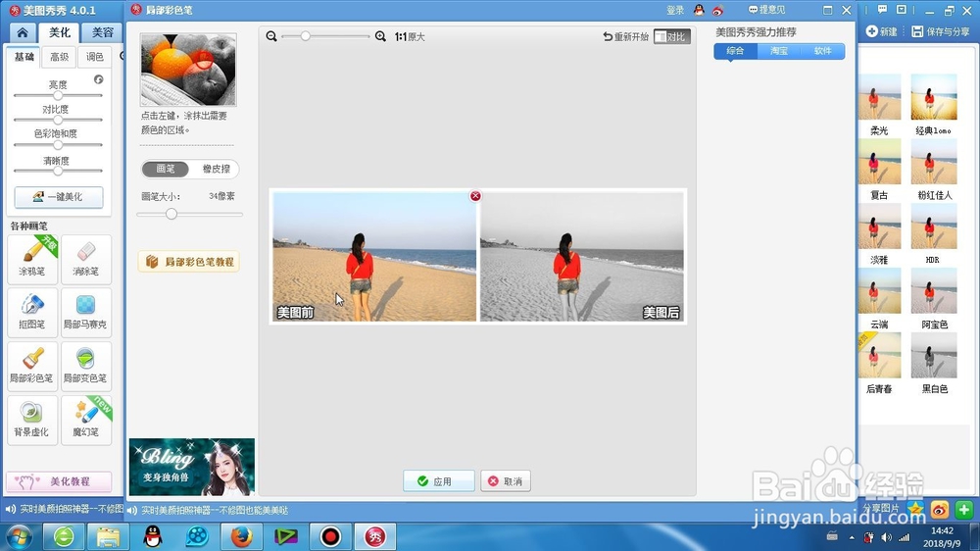Select the 局部变色笔 recolor tool
Viewport: 980px width, 551px height.
pos(86,366)
